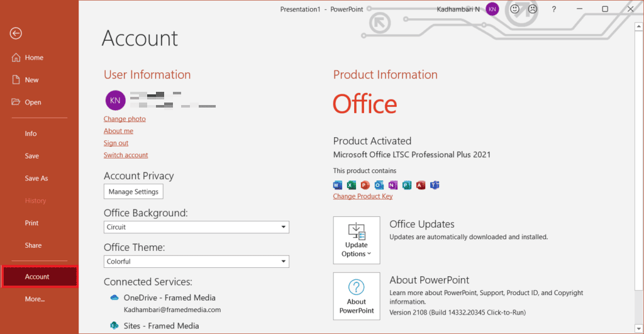Click the question mark help icon

click(553, 9)
